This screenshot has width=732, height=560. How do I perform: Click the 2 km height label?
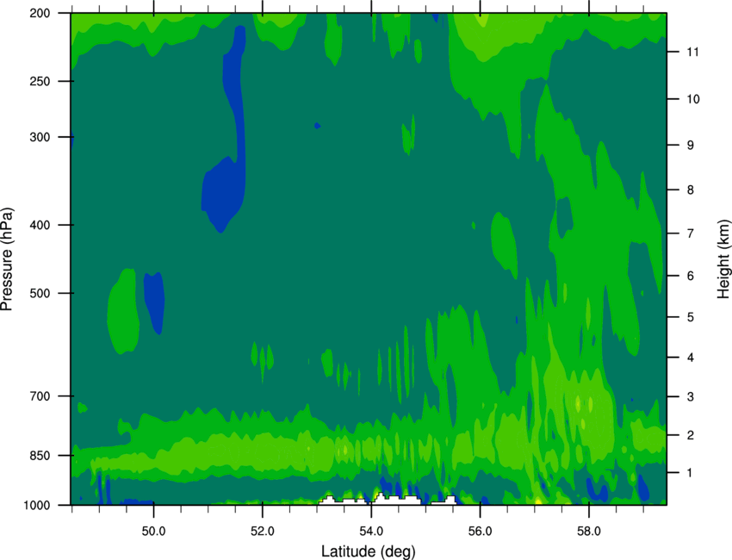pos(691,435)
